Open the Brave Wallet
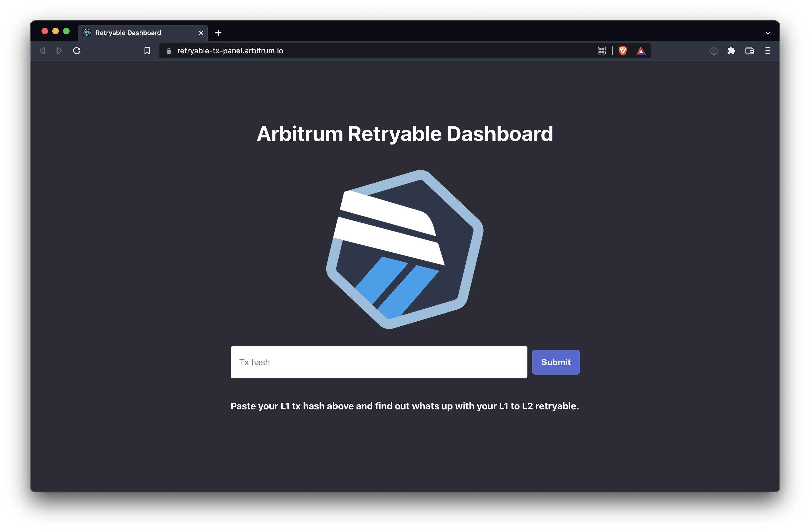Screen dimensions: 810x532 point(750,51)
